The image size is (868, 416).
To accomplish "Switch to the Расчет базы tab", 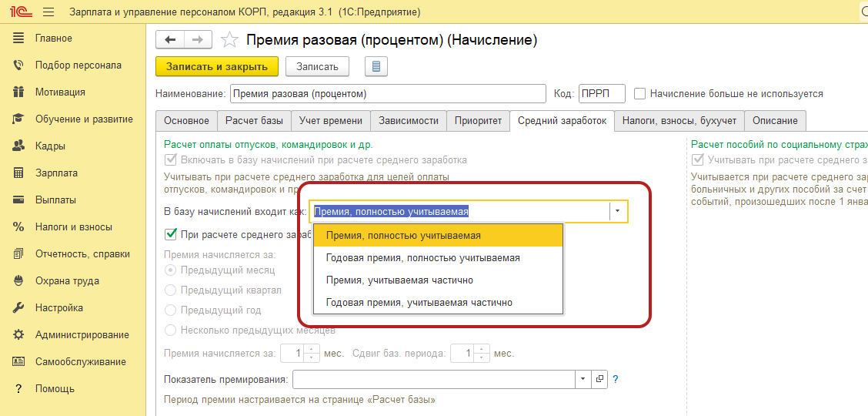I will [254, 121].
